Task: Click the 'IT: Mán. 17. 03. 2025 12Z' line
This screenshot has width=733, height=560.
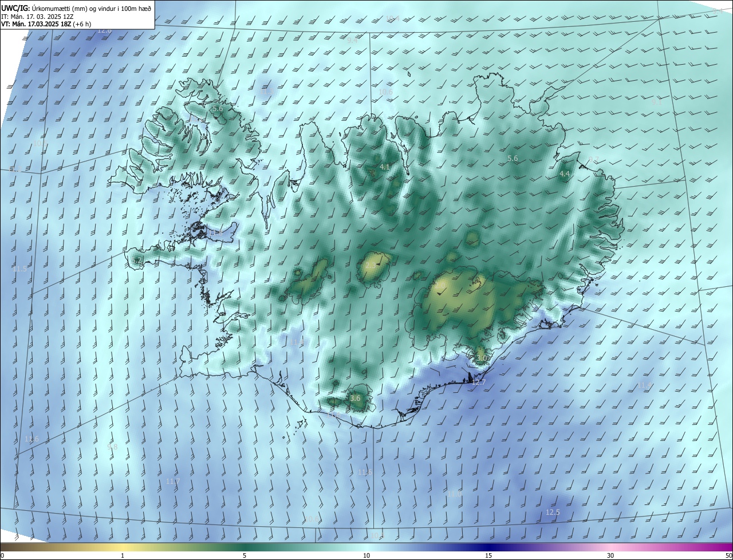Action: point(37,17)
